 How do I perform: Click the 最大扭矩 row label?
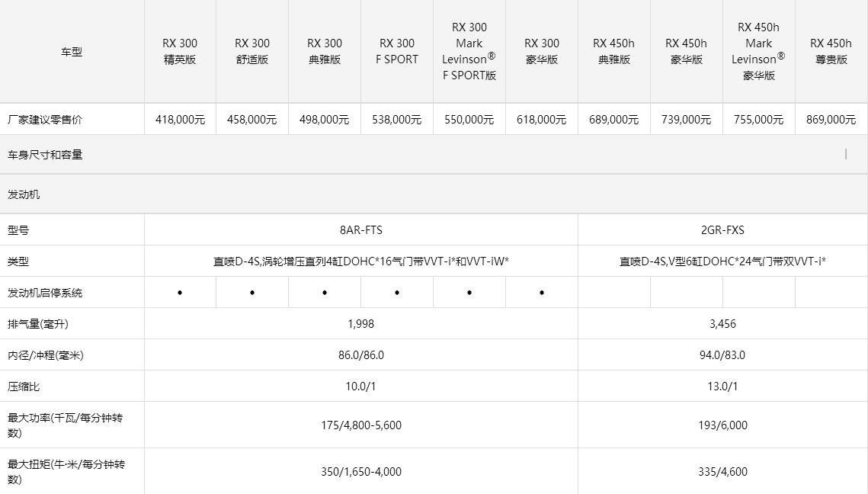point(66,472)
